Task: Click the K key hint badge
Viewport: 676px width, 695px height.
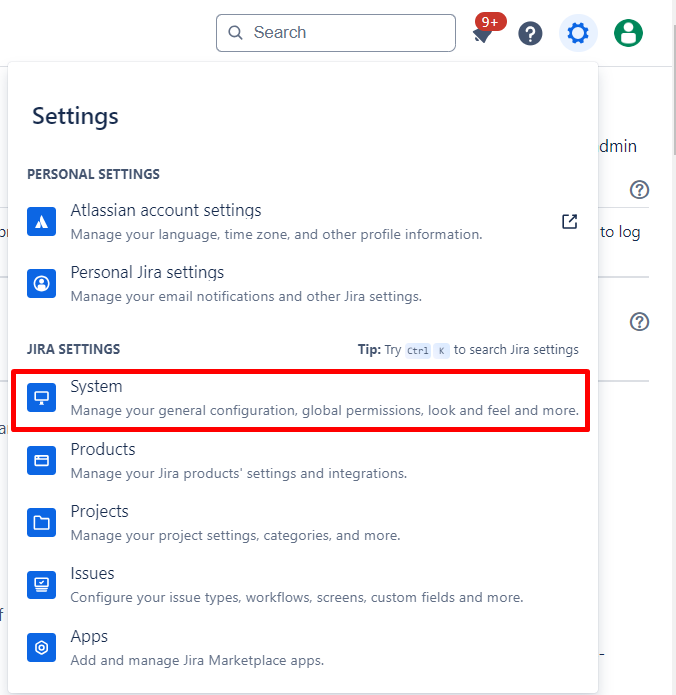Action: coord(442,351)
